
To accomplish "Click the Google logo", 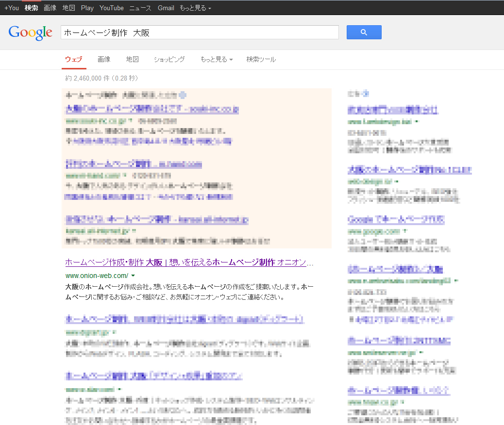I will coord(30,32).
